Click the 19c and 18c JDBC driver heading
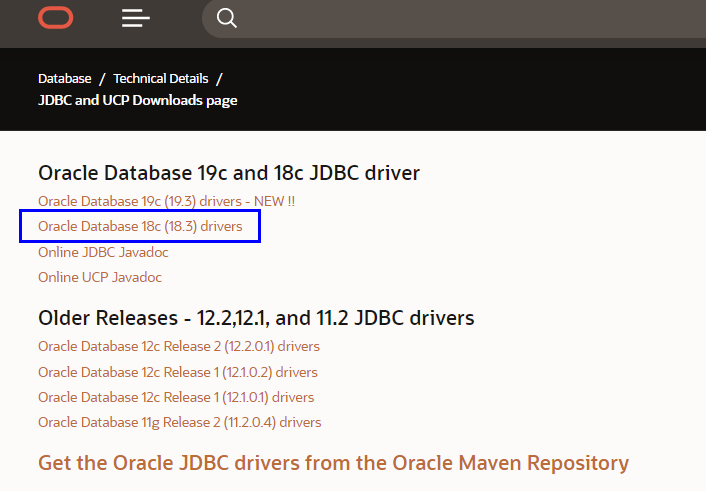706x491 pixels. (229, 173)
